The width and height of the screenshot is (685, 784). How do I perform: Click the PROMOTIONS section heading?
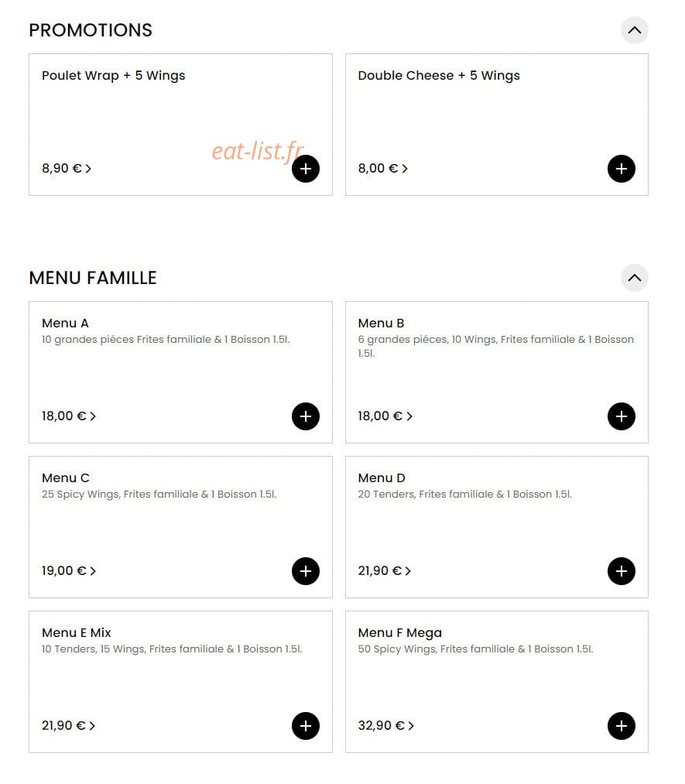(x=91, y=30)
